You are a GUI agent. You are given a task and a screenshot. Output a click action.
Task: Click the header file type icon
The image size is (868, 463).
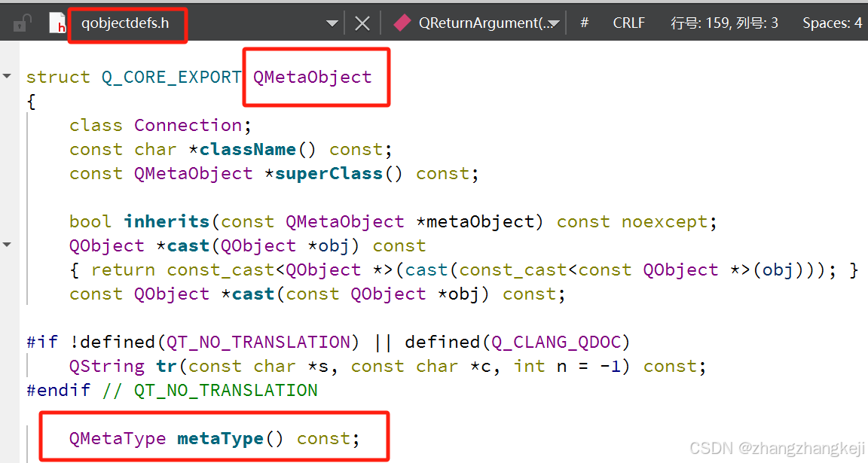point(57,23)
